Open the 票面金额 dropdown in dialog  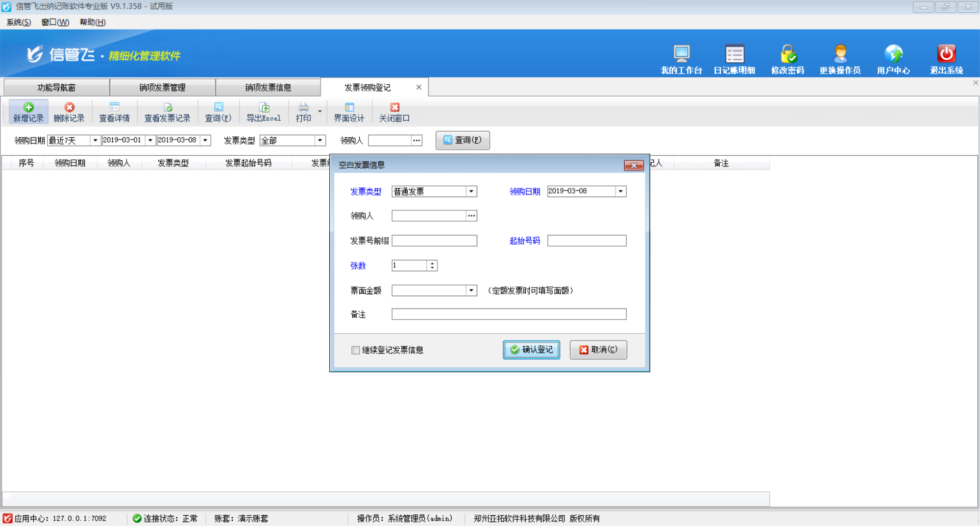(x=471, y=290)
